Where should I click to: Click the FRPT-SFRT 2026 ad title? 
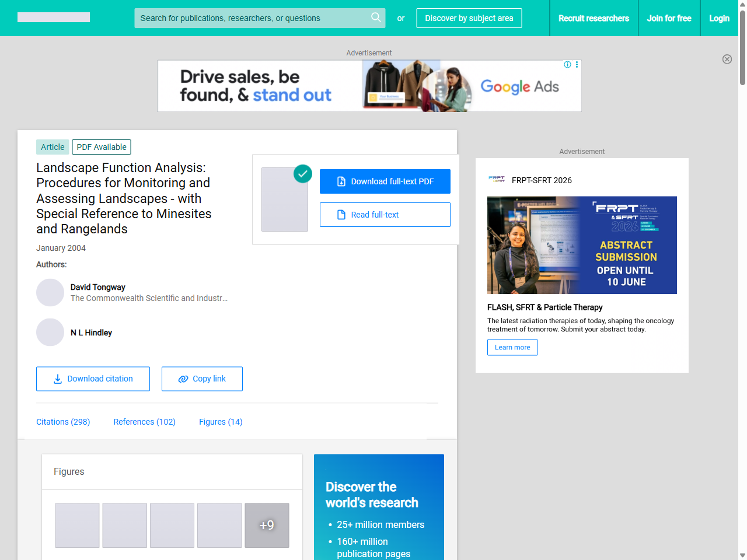542,180
